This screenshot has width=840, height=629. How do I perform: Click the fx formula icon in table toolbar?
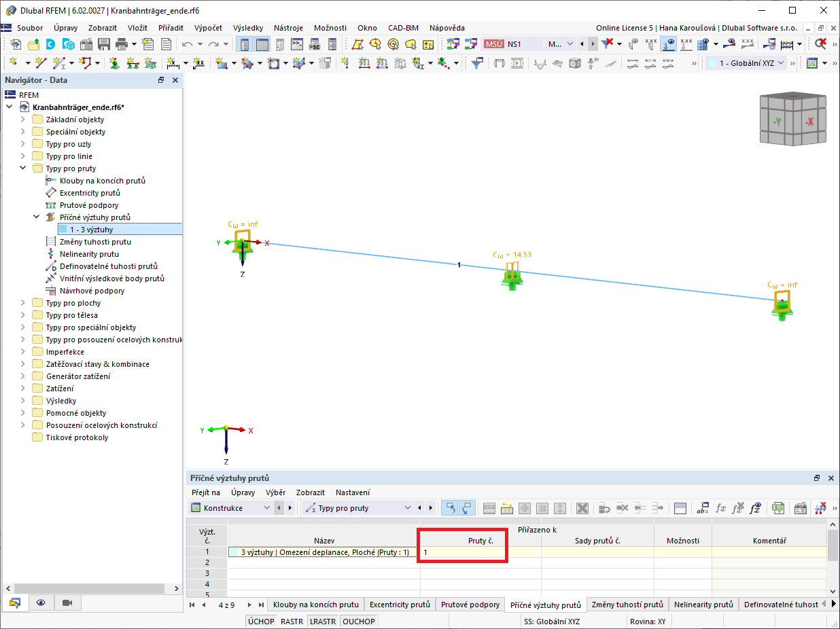tap(721, 508)
